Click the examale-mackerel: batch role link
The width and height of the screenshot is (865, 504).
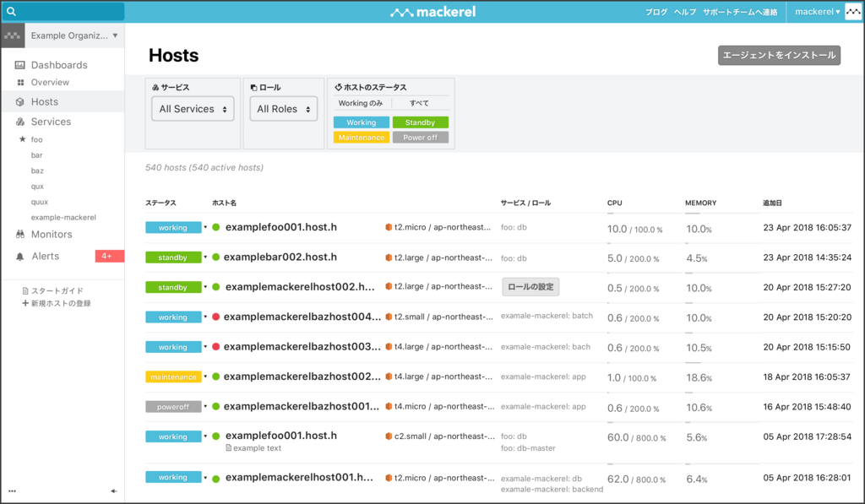click(547, 316)
